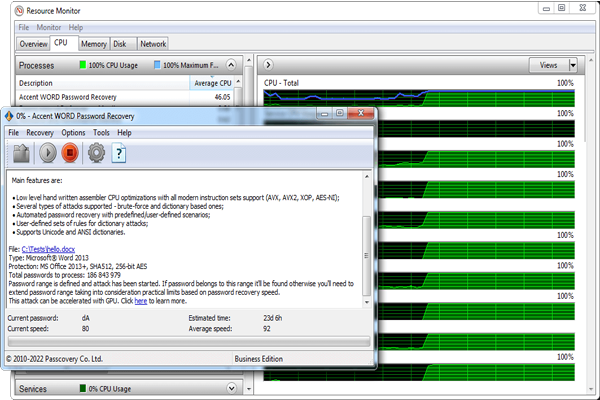The image size is (600, 400).
Task: Click the 'here' GPU acceleration link
Action: click(141, 301)
